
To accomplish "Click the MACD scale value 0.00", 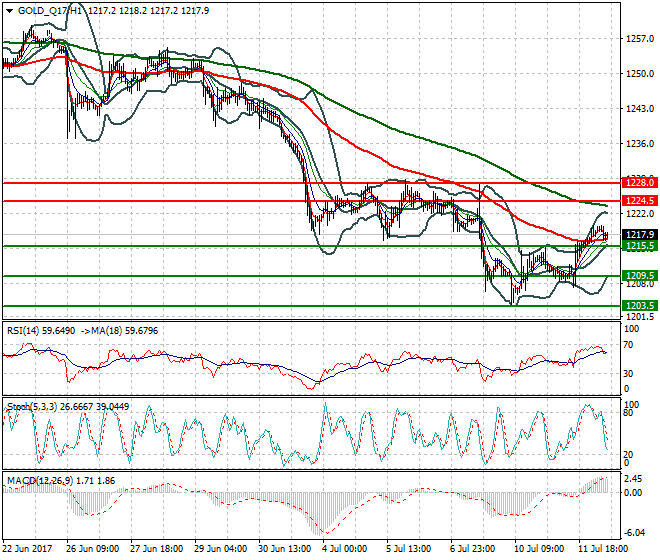I will pyautogui.click(x=634, y=492).
